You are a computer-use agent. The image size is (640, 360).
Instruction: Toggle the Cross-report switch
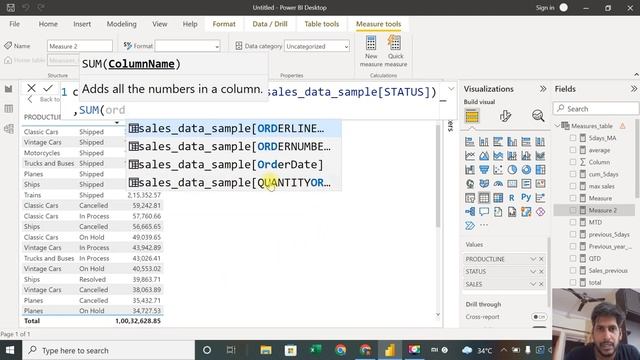(x=539, y=317)
